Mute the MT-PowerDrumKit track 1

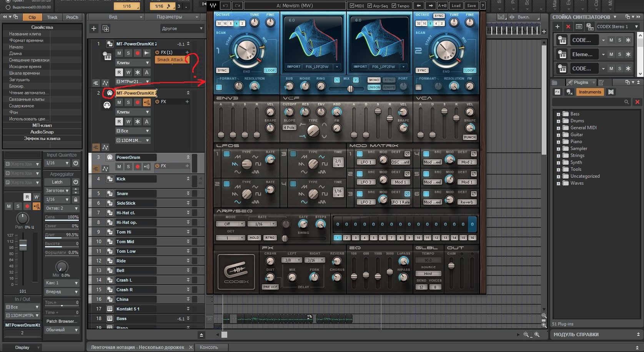tap(119, 53)
